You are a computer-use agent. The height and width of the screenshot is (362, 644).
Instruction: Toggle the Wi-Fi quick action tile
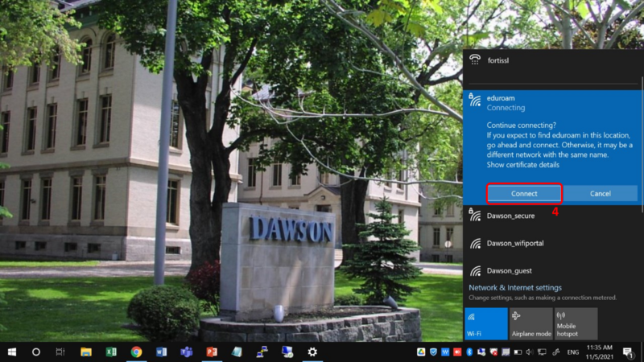[486, 324]
